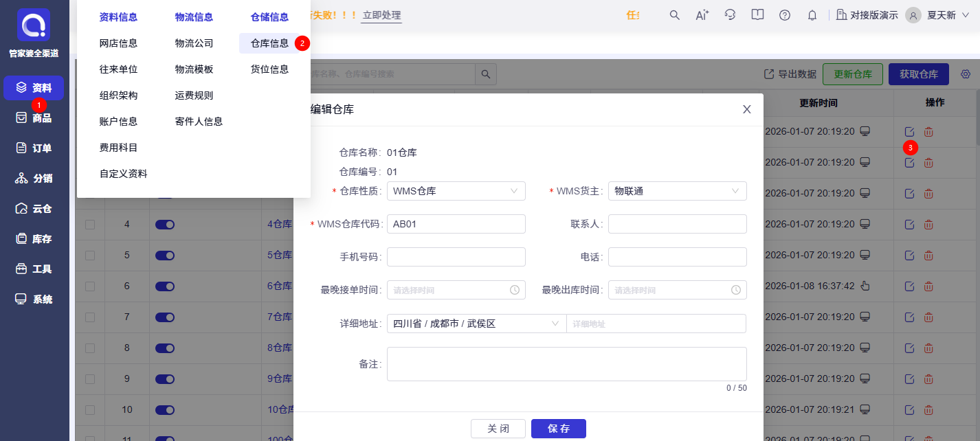Image resolution: width=980 pixels, height=441 pixels.
Task: Open 工具 in the left sidebar
Action: click(x=34, y=269)
